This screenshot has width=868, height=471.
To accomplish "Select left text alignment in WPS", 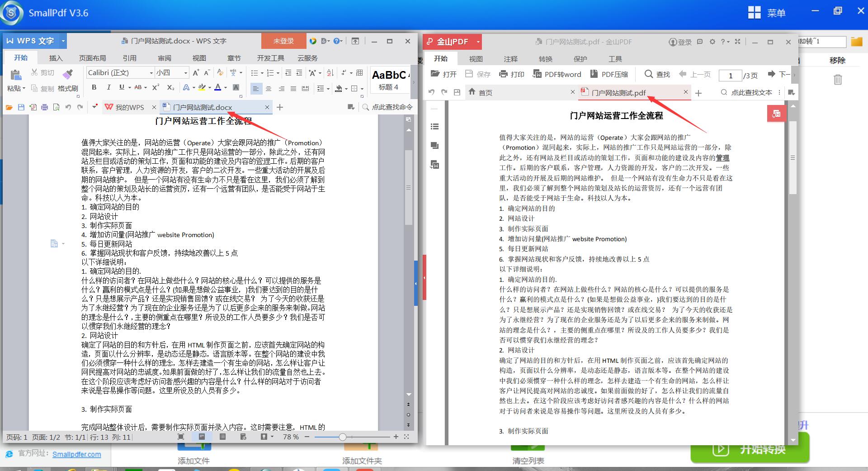I will tap(256, 89).
